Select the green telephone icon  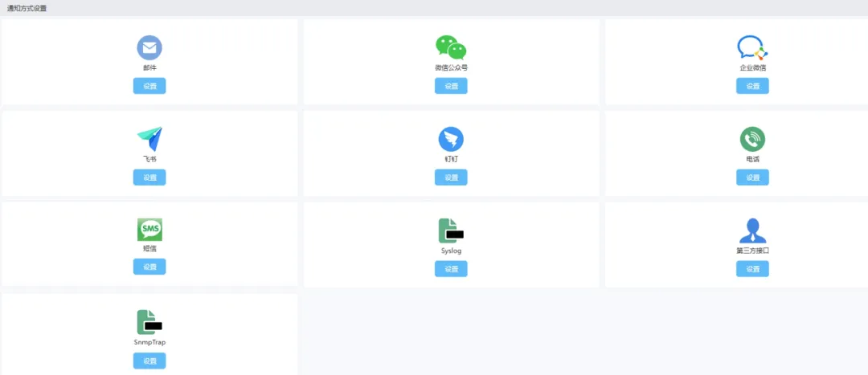tap(752, 139)
